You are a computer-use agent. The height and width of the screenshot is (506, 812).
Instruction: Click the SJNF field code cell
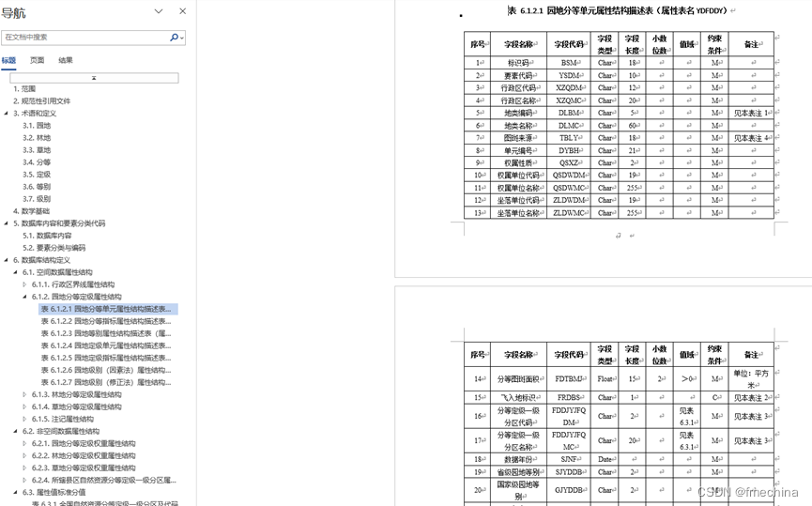point(569,459)
